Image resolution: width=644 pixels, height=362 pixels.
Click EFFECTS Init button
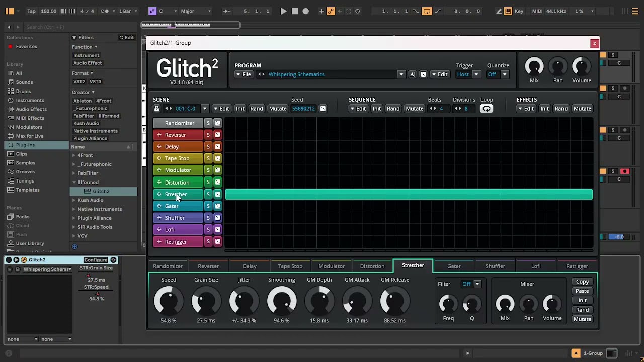544,109
